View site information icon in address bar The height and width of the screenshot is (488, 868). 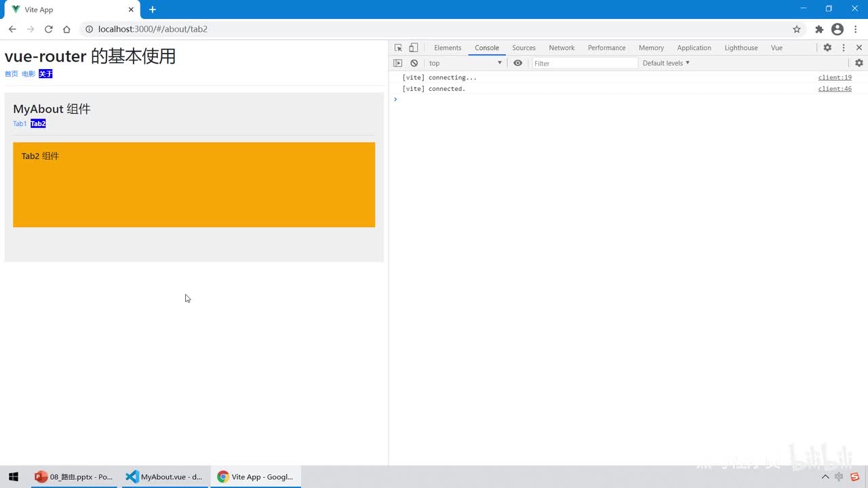89,29
